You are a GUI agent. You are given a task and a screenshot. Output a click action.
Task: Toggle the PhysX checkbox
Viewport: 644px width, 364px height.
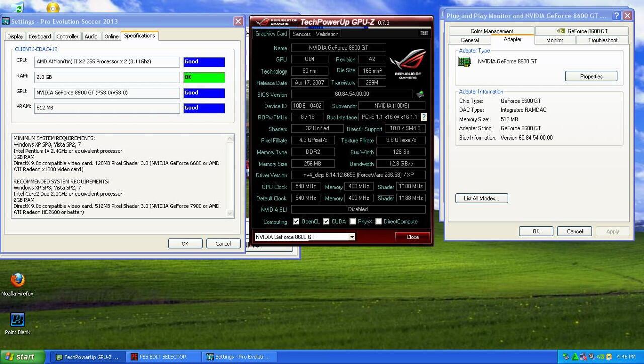tap(353, 221)
